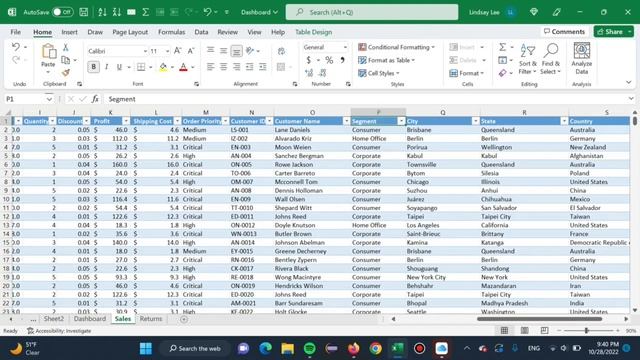Select the Format Painter brush
640x360 pixels.
pyautogui.click(x=65, y=73)
